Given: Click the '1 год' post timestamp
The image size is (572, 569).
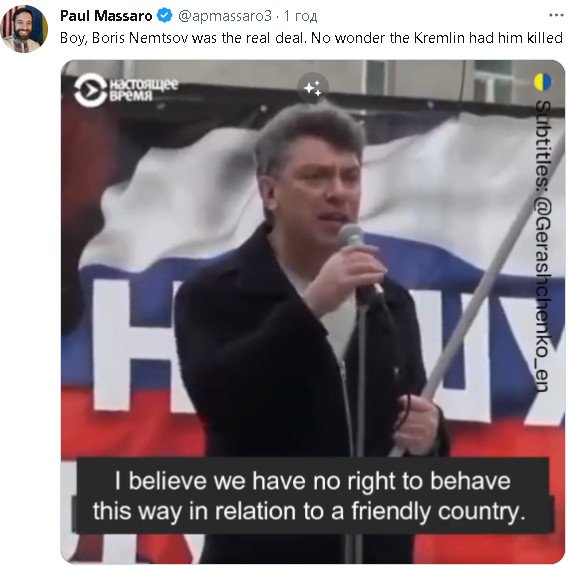Looking at the screenshot, I should (300, 16).
